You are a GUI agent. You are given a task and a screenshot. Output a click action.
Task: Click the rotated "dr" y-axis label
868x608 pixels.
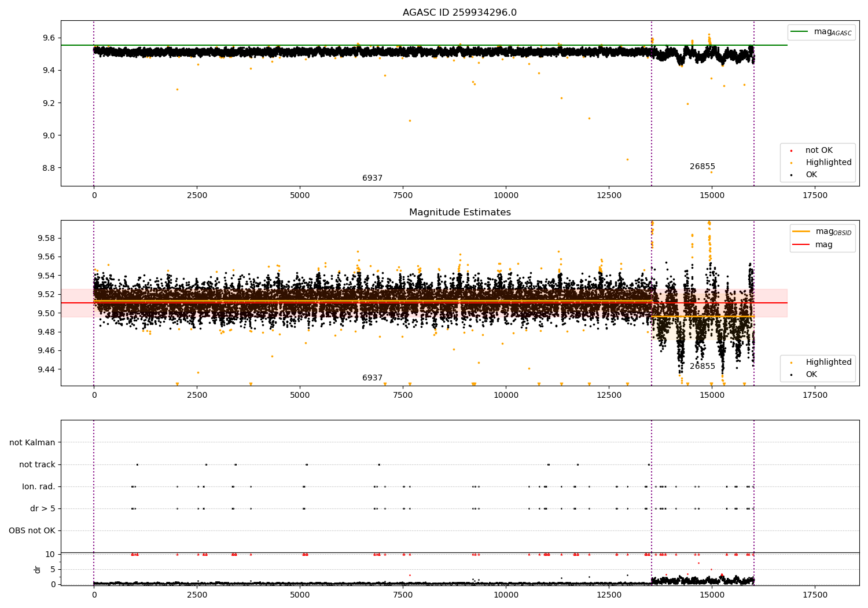point(38,569)
